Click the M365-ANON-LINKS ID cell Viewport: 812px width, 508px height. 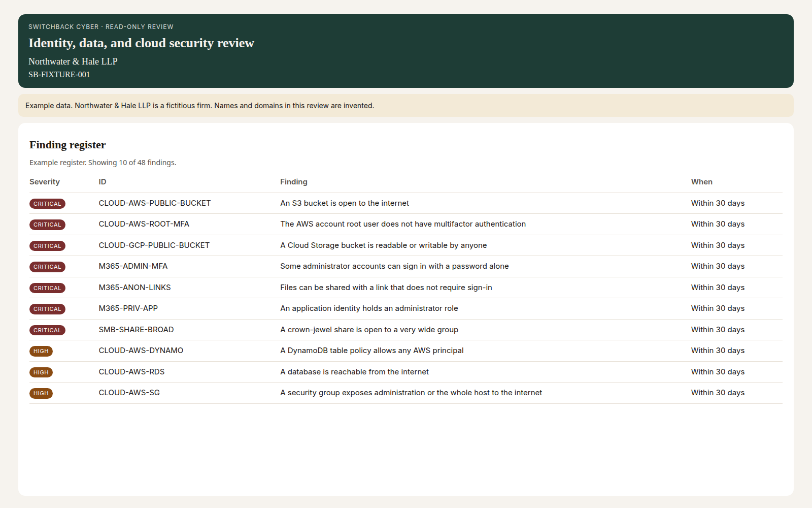(135, 288)
